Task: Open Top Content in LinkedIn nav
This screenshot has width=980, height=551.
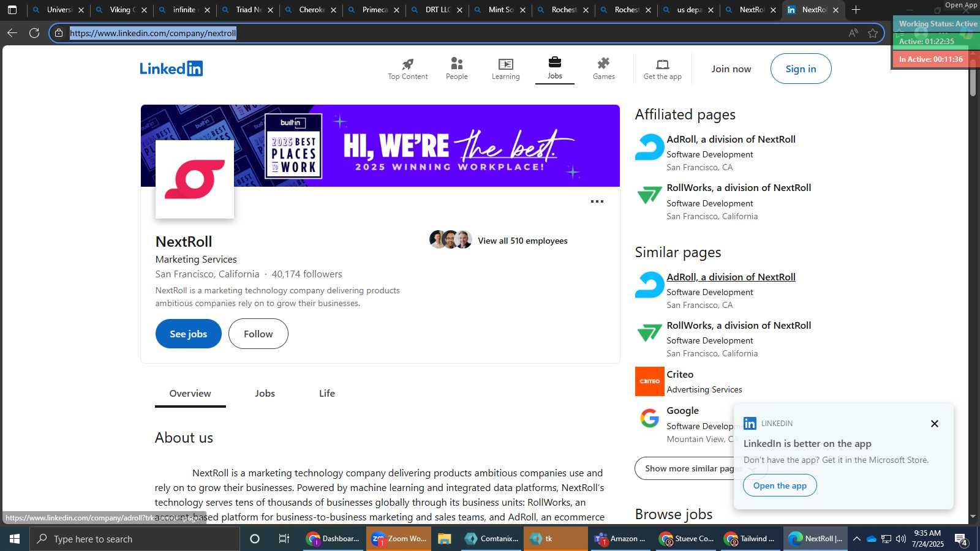Action: pyautogui.click(x=407, y=69)
